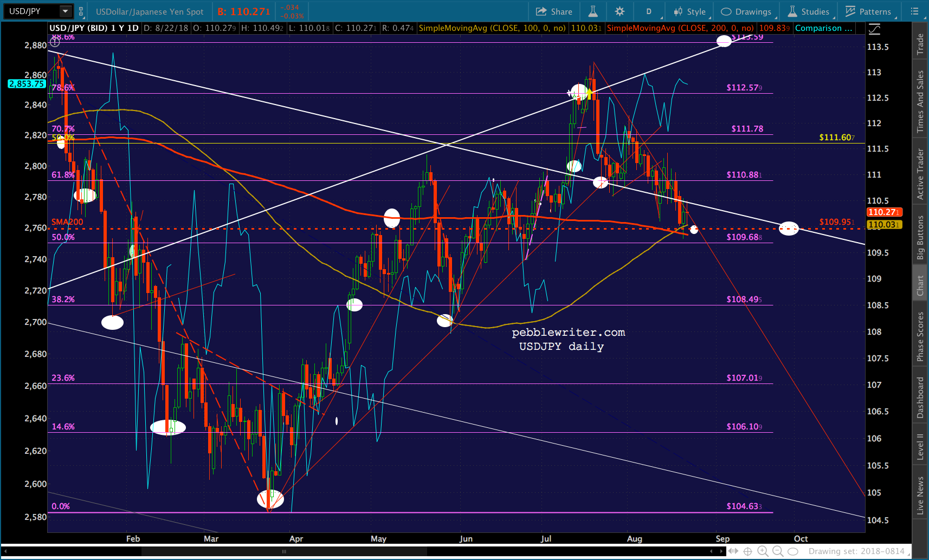Click the expand time axis icon
Screen dimensions: 929x560
733,551
